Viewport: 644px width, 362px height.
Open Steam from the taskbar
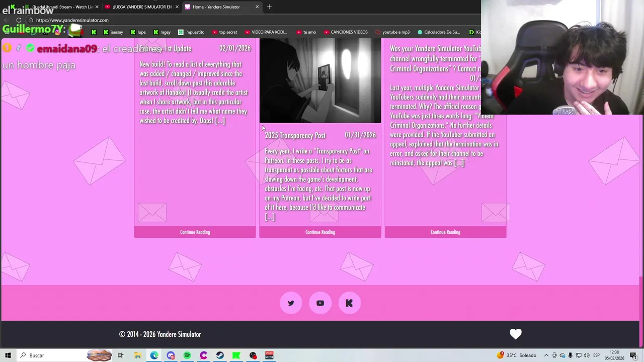[x=220, y=355]
